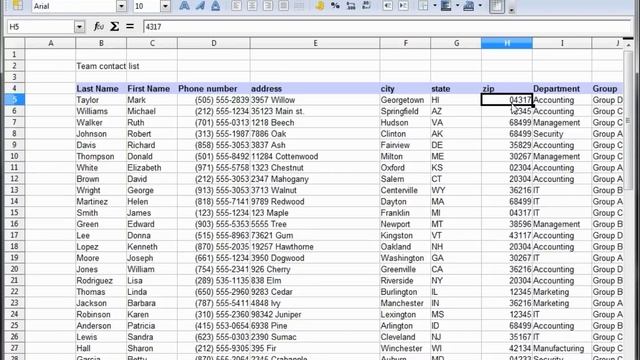Click the zip cell '43117'
Image resolution: width=640 pixels, height=360 pixels.
(x=507, y=236)
